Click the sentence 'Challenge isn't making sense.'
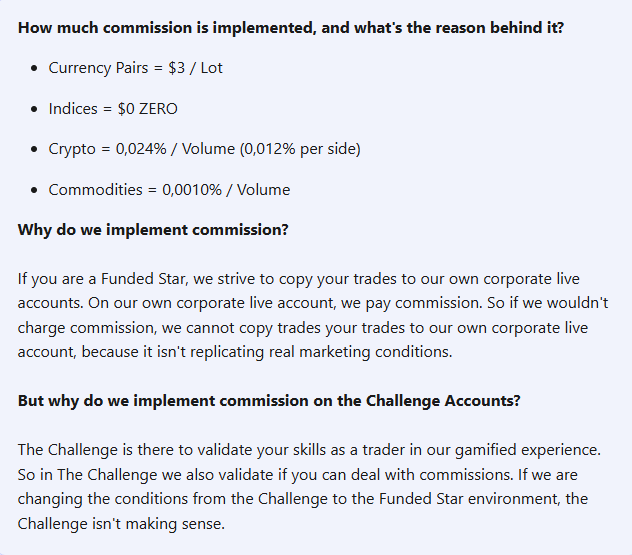 (x=121, y=524)
